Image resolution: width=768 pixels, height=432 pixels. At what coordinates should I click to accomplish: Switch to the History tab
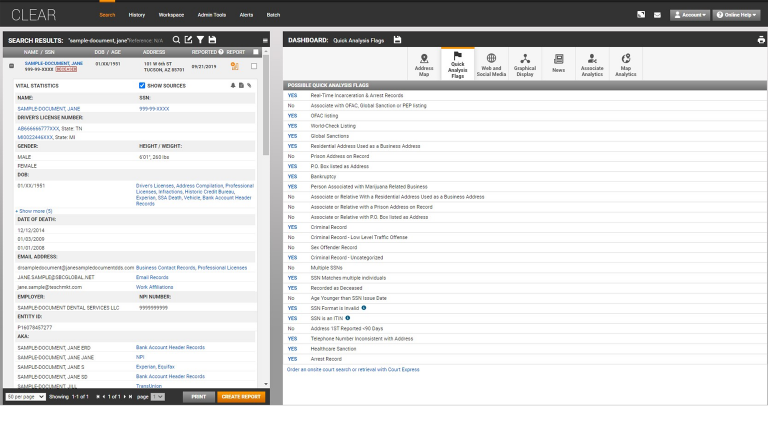pos(137,15)
